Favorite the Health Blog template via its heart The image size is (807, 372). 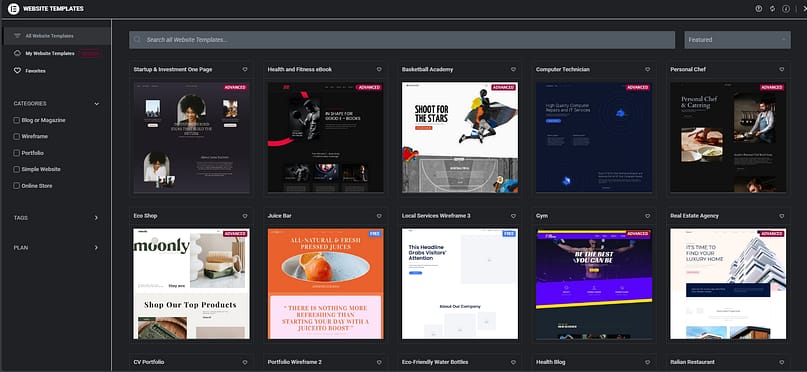pos(647,362)
